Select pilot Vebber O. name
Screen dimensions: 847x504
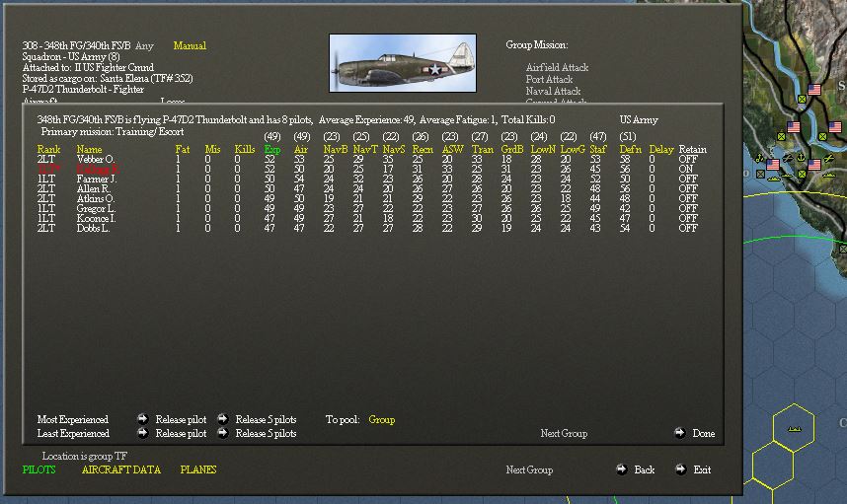95,159
